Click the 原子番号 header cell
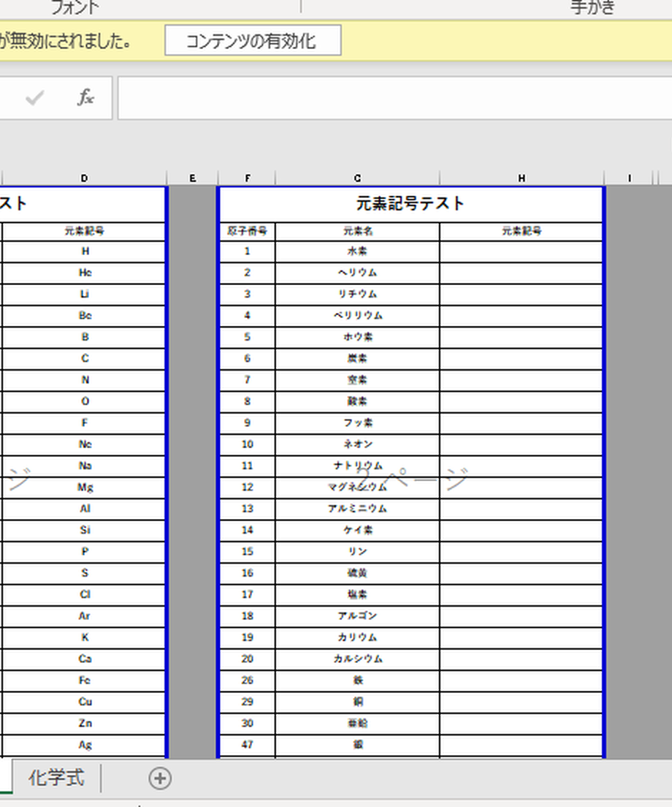Viewport: 672px width, 807px height. click(248, 231)
